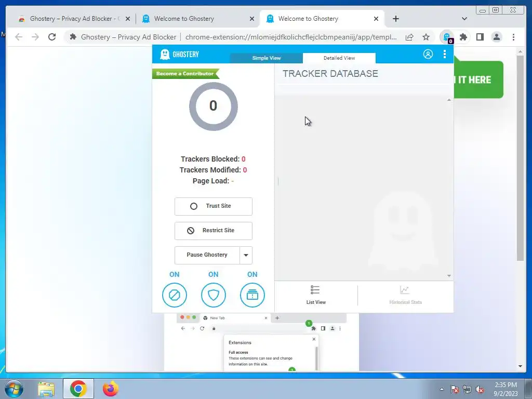Open the Chrome profile avatar icon

tap(496, 37)
